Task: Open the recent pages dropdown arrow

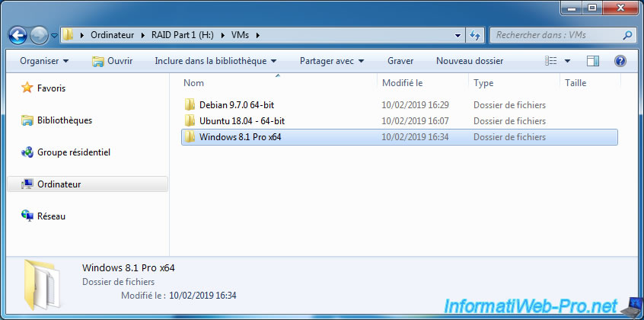Action: point(54,36)
